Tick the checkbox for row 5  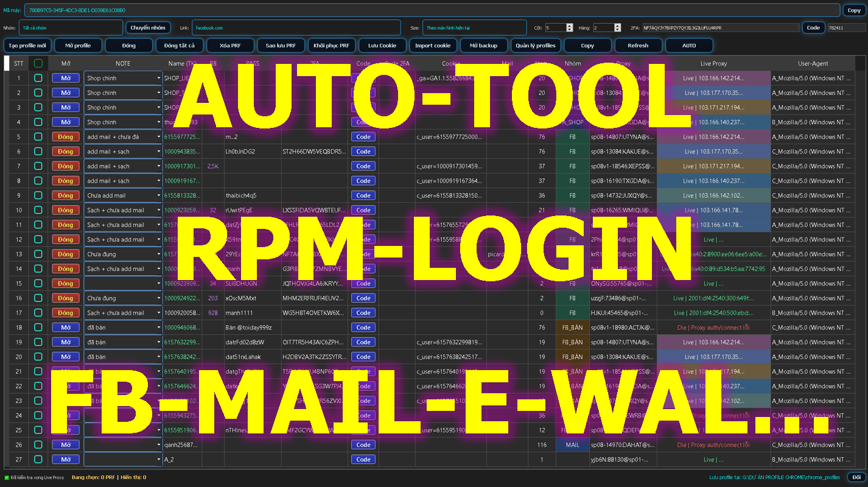(x=38, y=136)
